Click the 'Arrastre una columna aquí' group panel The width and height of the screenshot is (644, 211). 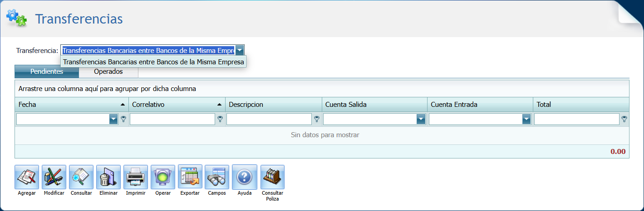coord(322,89)
